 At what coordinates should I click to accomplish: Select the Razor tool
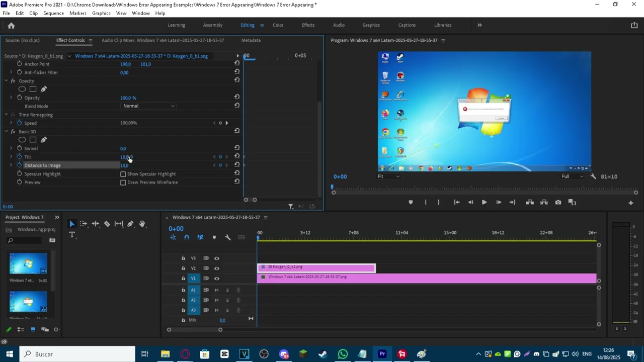(x=107, y=224)
